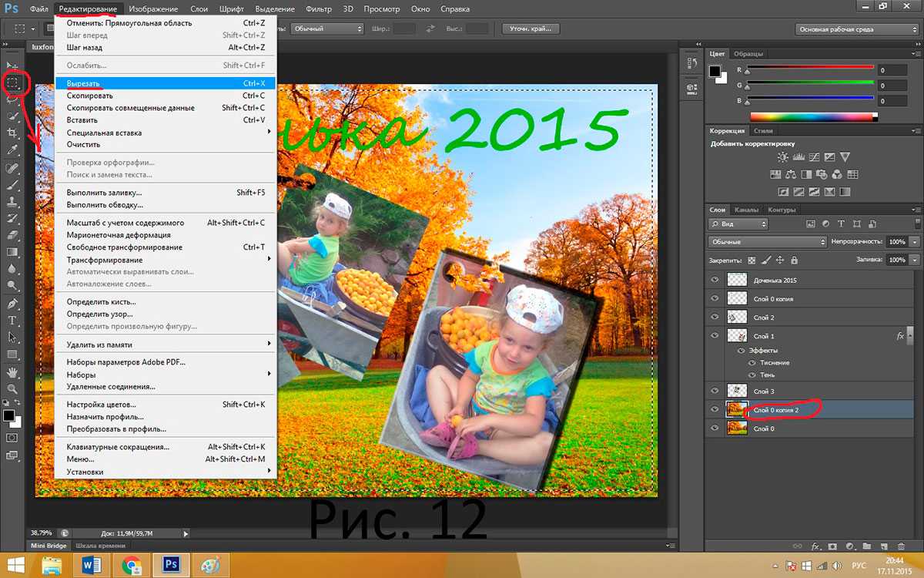924x578 pixels.
Task: Add a Brightness/Contrast adjustment
Action: point(783,157)
